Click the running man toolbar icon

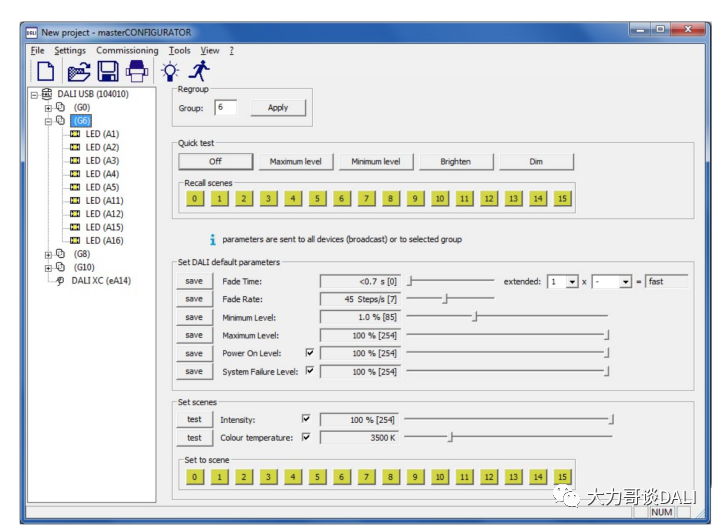click(200, 71)
